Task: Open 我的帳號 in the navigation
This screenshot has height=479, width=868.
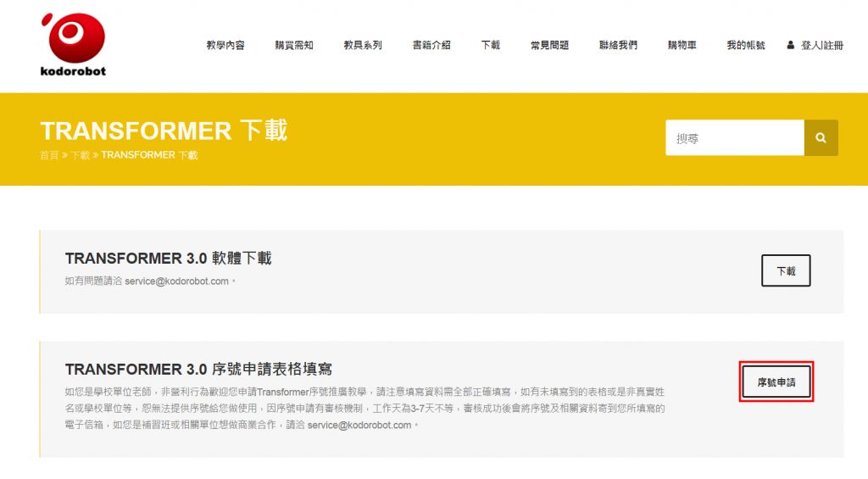Action: pyautogui.click(x=746, y=45)
